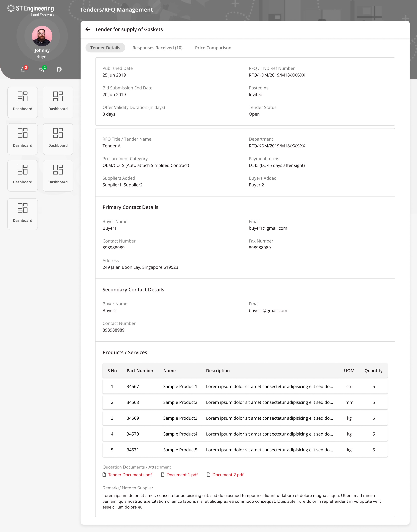417x532 pixels.
Task: Open the Responses Received (10) tab
Action: (x=157, y=48)
